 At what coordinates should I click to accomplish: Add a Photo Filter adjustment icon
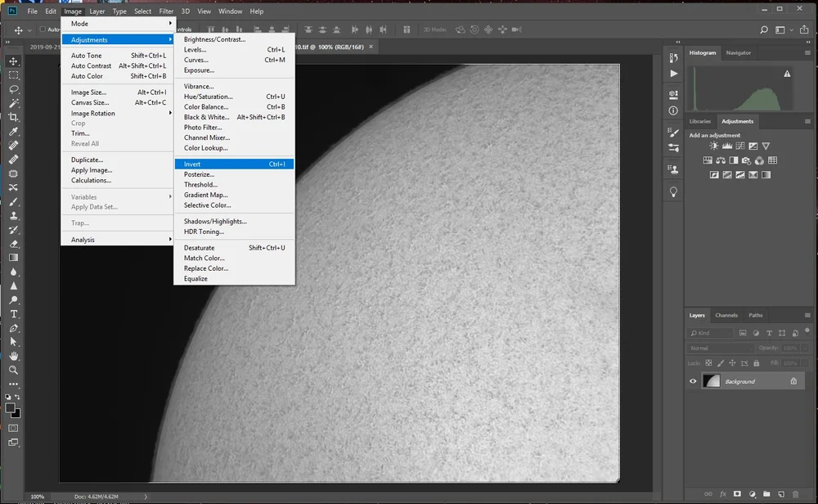[747, 160]
